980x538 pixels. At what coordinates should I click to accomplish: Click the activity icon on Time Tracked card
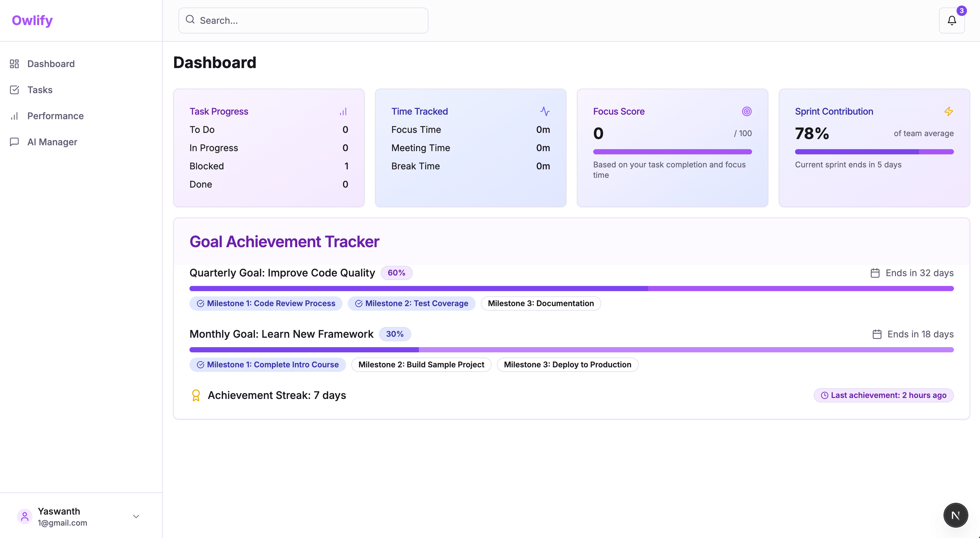[x=545, y=111]
